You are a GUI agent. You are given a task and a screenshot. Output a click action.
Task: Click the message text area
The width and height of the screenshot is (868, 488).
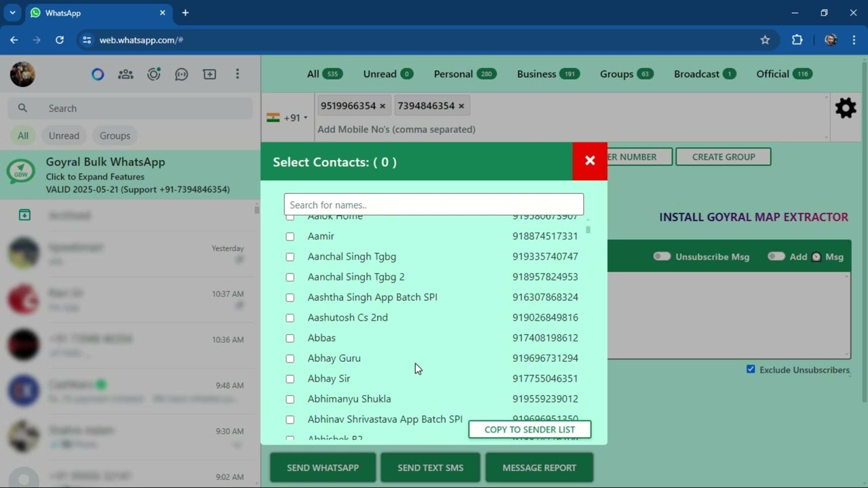(x=728, y=315)
